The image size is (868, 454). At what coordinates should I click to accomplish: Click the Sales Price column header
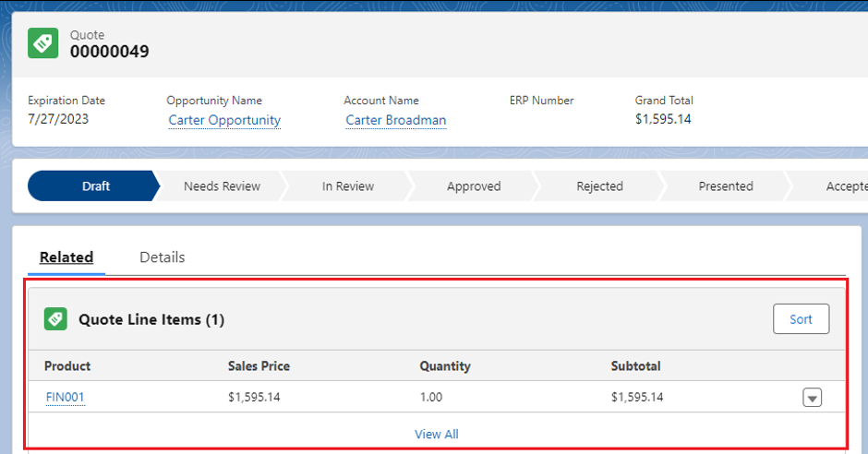coord(259,366)
